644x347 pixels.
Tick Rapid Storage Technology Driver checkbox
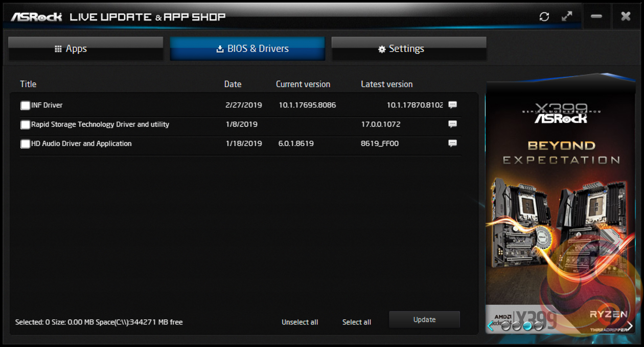tap(25, 125)
